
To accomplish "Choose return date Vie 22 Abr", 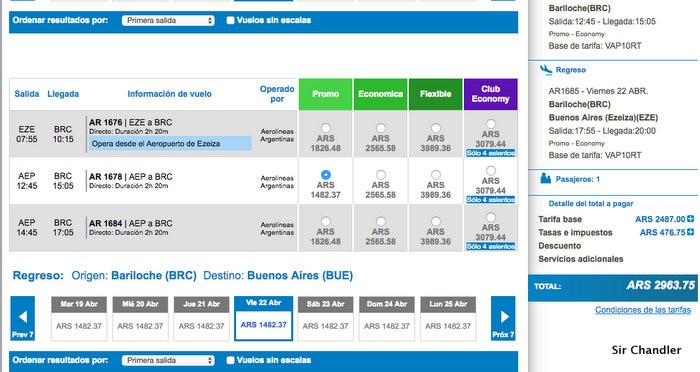I will pyautogui.click(x=263, y=318).
